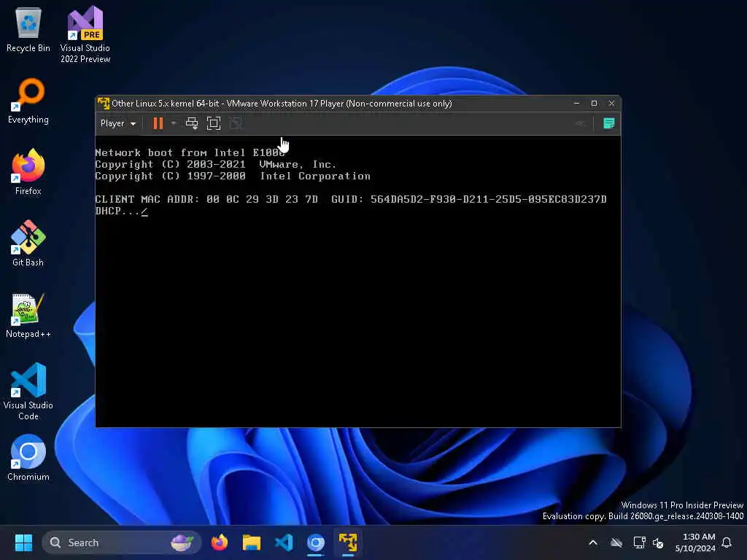Image resolution: width=747 pixels, height=560 pixels.
Task: Minimize the VMware Player window
Action: (577, 103)
